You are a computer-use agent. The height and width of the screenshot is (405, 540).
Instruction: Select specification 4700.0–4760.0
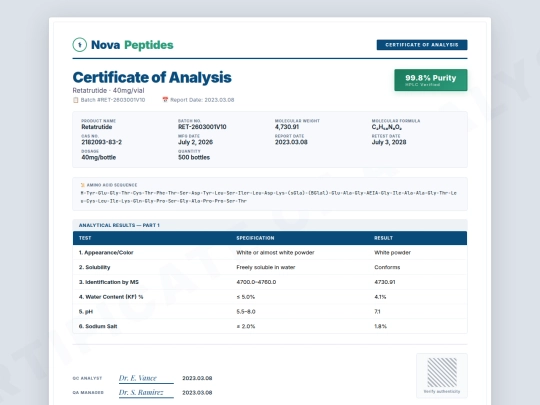click(x=256, y=282)
